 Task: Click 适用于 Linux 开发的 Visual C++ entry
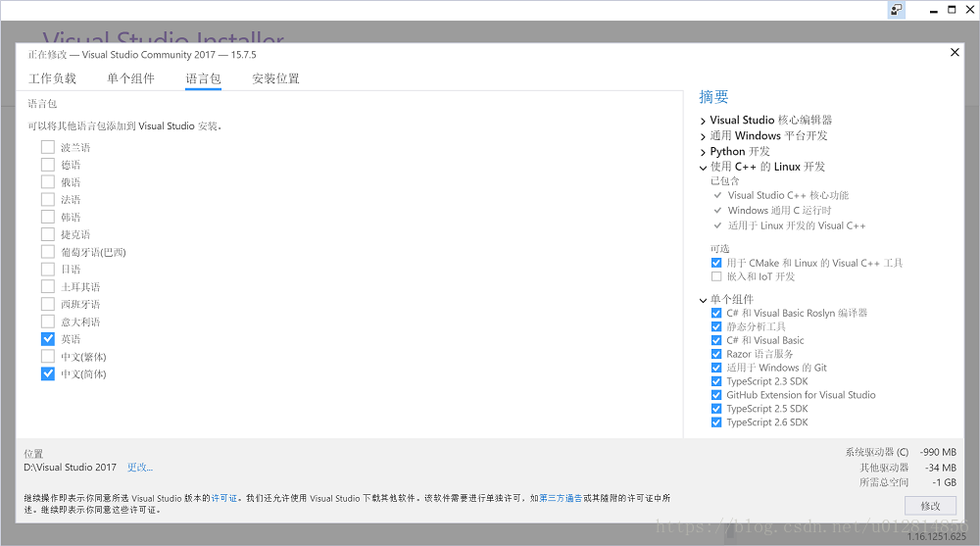tap(796, 225)
